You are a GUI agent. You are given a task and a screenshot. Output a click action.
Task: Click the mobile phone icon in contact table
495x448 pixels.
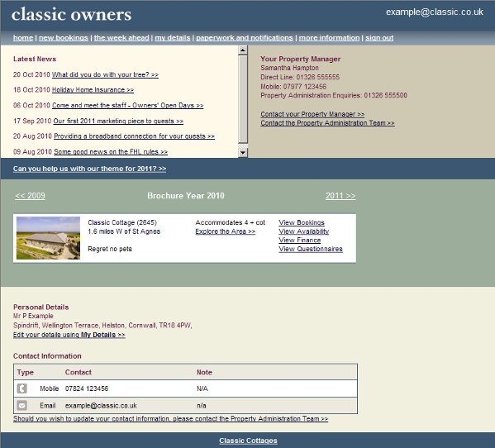coord(22,388)
